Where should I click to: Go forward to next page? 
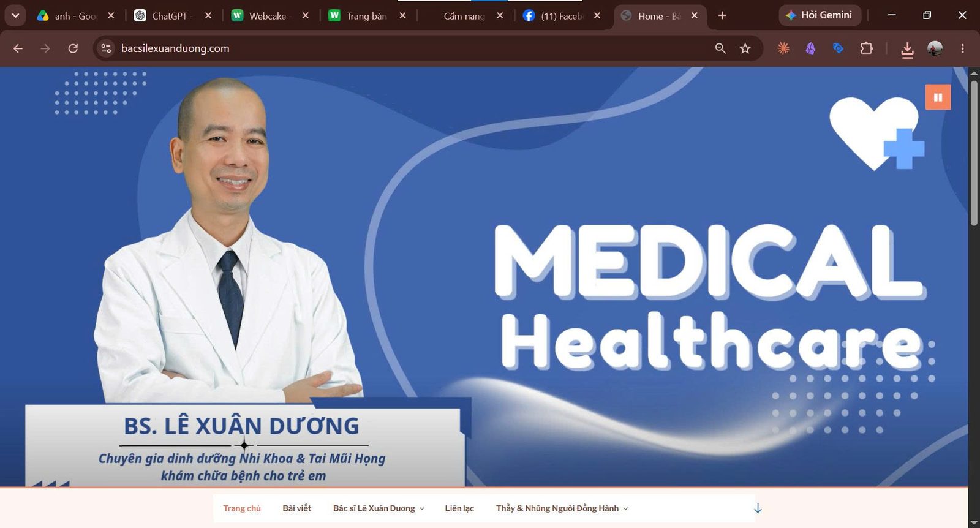[45, 48]
